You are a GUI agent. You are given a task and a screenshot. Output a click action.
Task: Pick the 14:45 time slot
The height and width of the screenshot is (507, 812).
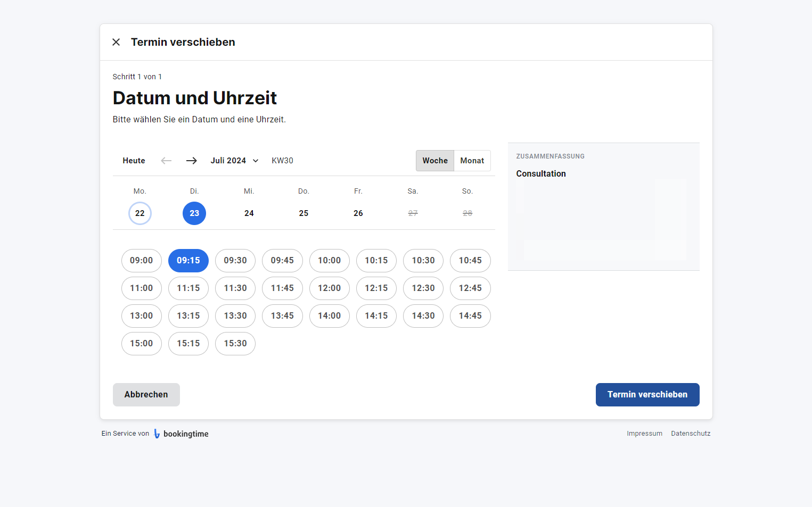470,316
